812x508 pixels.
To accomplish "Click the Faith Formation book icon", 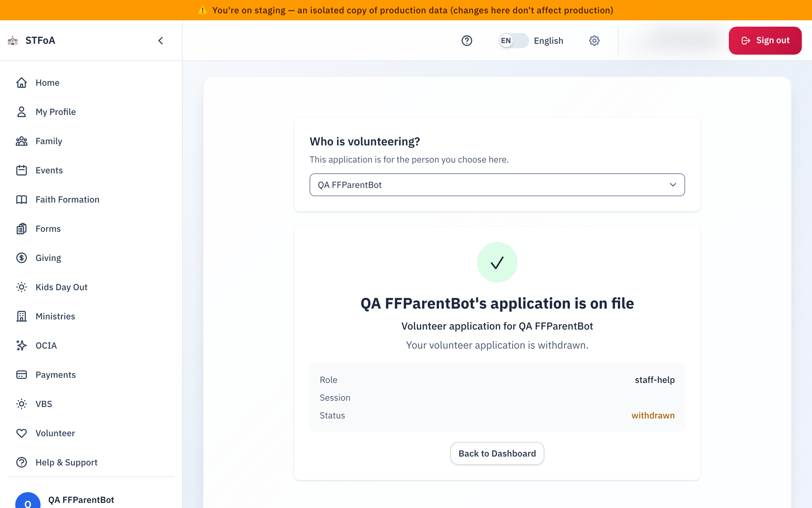I will point(22,200).
